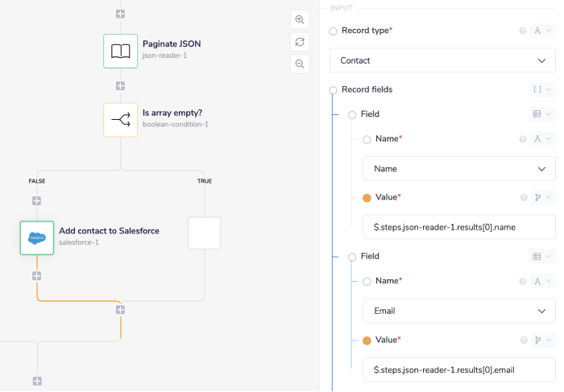The width and height of the screenshot is (564, 392).
Task: Click the help icon beside Record type
Action: click(523, 31)
